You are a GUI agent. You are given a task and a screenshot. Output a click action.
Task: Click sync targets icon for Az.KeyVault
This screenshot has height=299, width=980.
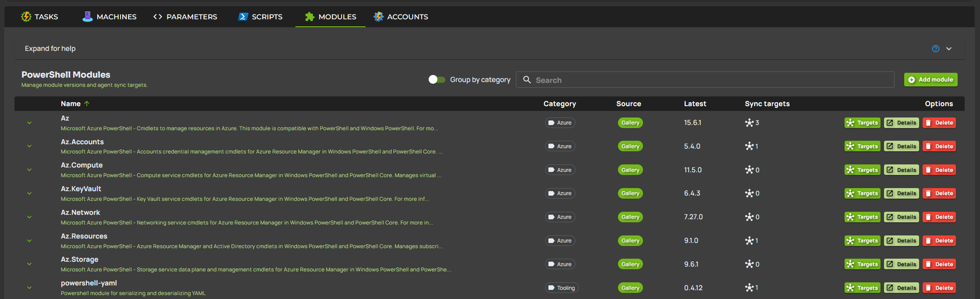749,193
